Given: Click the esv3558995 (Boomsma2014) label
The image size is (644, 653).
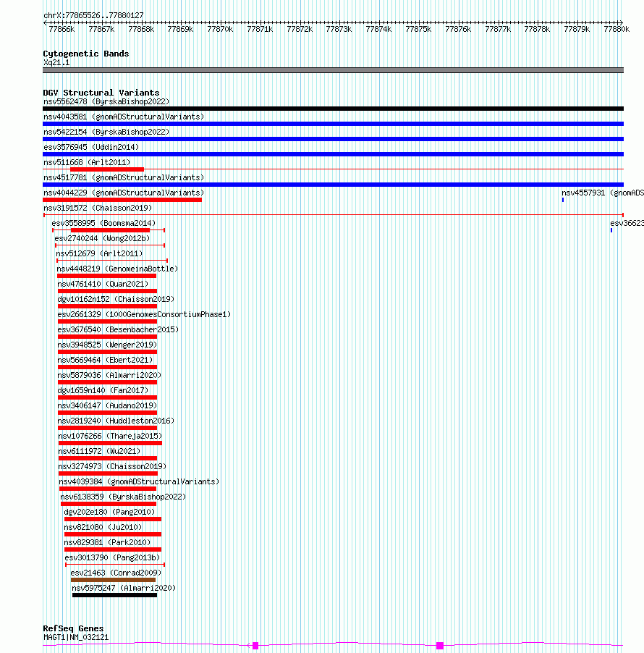Looking at the screenshot, I should [103, 223].
